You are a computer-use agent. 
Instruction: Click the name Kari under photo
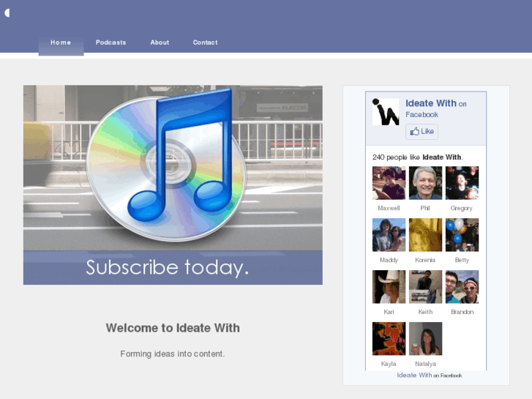389,312
